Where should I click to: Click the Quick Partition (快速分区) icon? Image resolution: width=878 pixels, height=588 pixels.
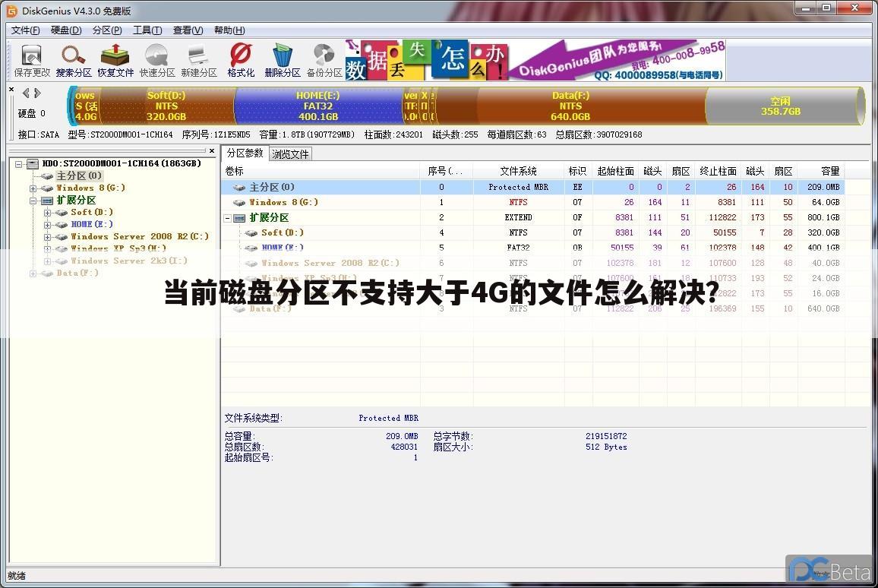(x=157, y=61)
